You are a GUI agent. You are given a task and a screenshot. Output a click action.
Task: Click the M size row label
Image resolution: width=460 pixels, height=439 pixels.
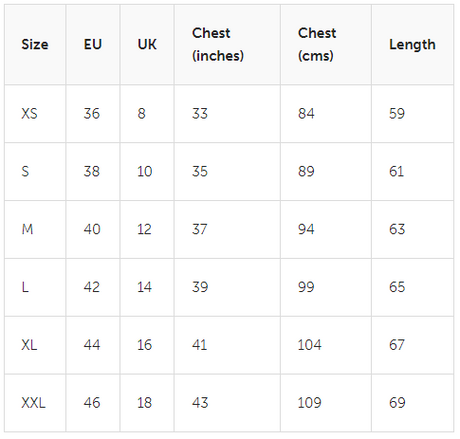coord(27,229)
